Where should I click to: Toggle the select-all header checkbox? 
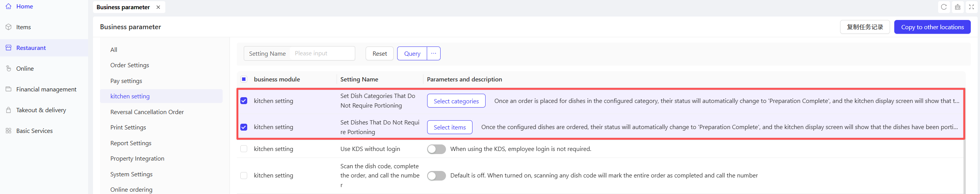[x=244, y=80]
